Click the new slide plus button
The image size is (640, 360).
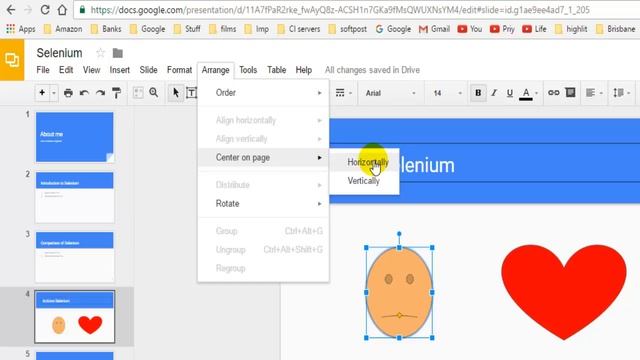(42, 93)
